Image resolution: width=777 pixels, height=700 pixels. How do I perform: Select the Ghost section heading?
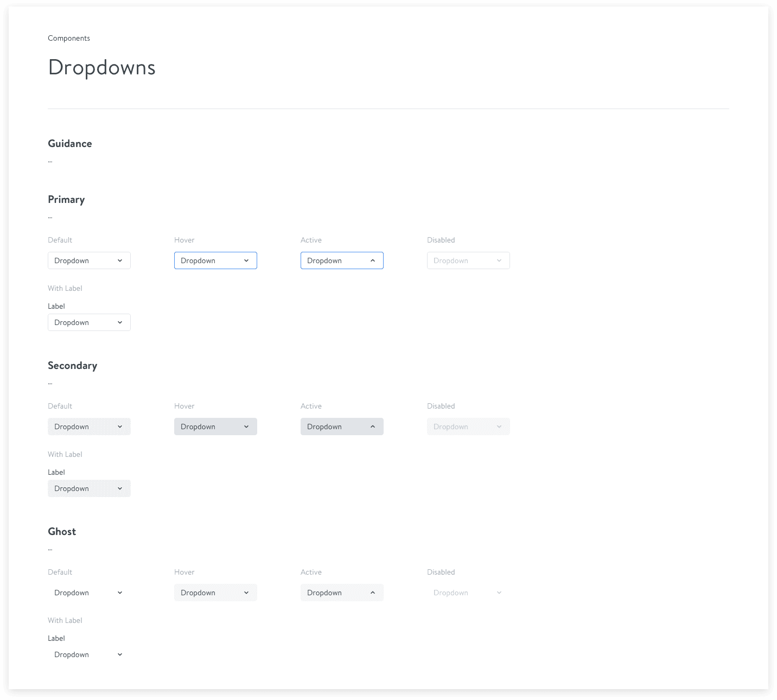pyautogui.click(x=62, y=532)
